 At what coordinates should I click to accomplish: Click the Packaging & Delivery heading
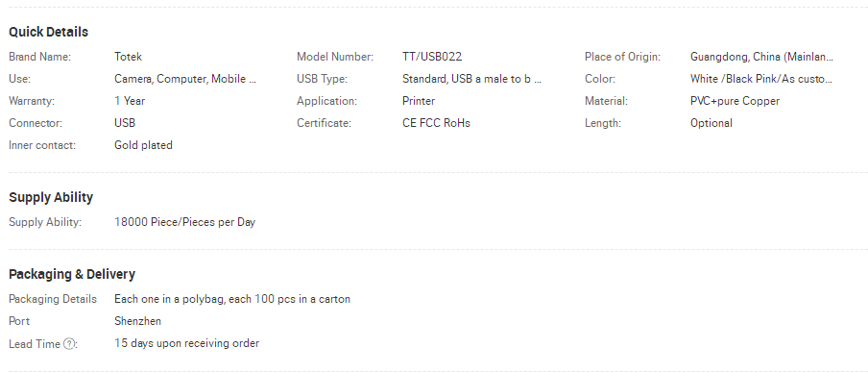click(72, 274)
